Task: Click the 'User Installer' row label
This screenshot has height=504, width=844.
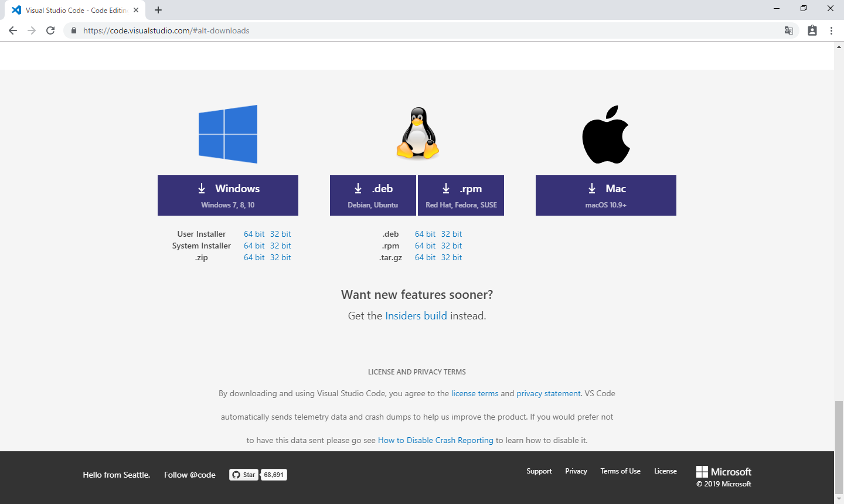Action: point(202,234)
